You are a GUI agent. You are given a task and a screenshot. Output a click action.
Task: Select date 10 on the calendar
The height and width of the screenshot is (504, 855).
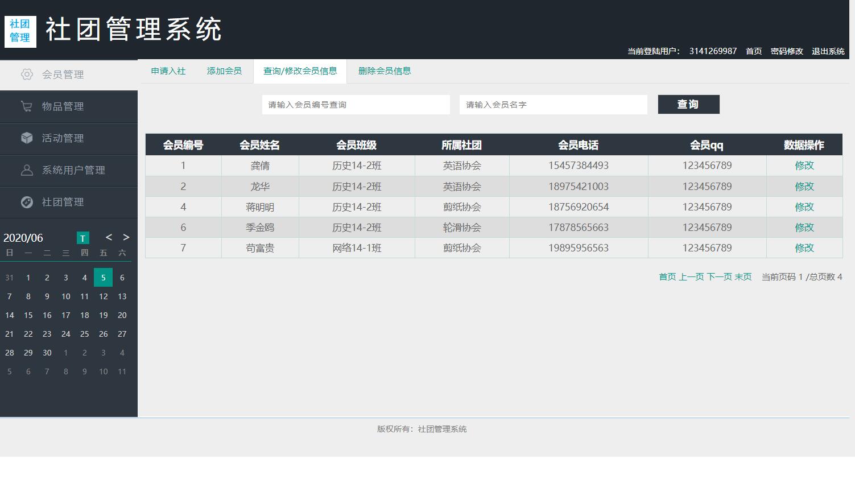coord(65,296)
